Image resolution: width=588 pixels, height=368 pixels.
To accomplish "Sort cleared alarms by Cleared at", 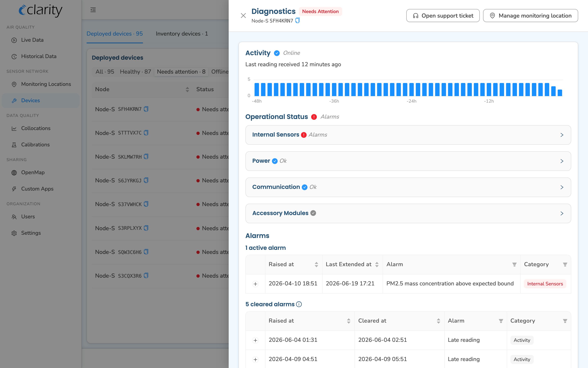I will [438, 321].
